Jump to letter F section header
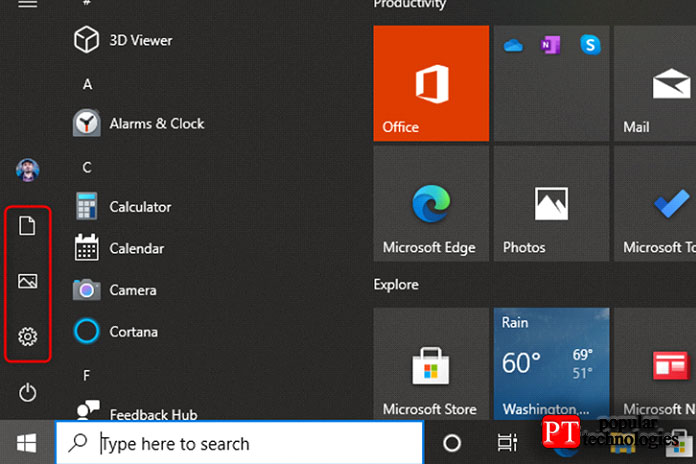Image resolution: width=696 pixels, height=464 pixels. pyautogui.click(x=87, y=376)
